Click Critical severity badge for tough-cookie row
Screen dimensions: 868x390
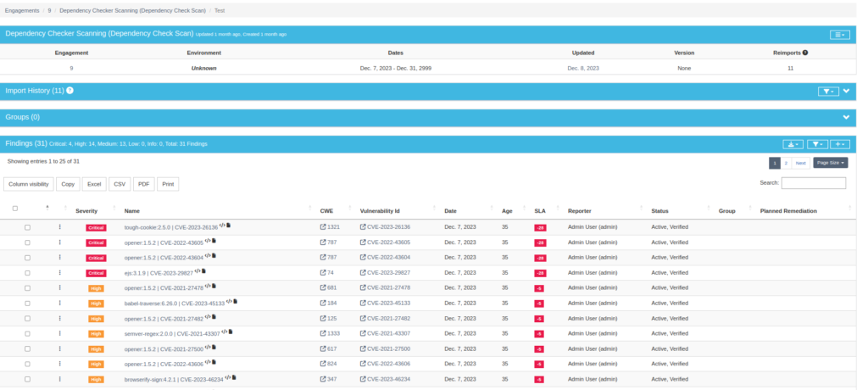96,228
